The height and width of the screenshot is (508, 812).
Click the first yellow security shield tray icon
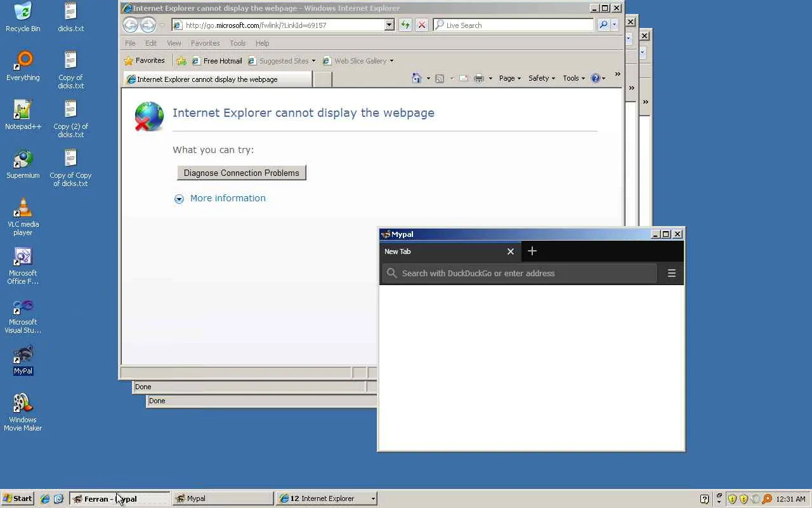coord(732,499)
